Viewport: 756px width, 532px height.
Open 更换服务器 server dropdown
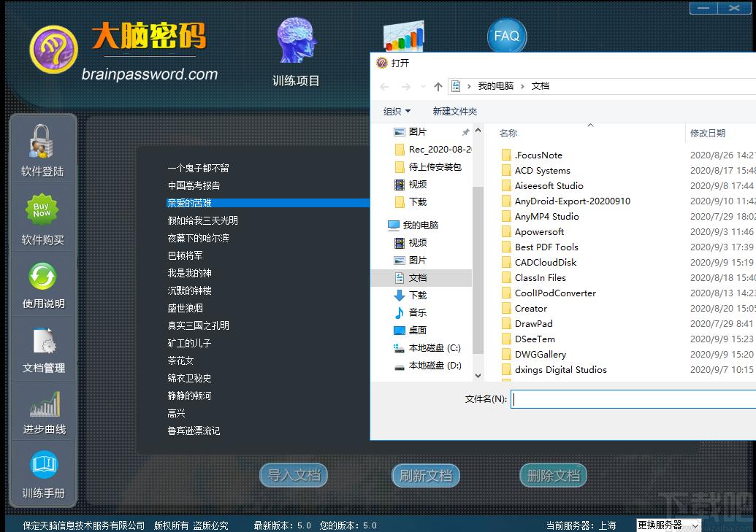point(668,525)
